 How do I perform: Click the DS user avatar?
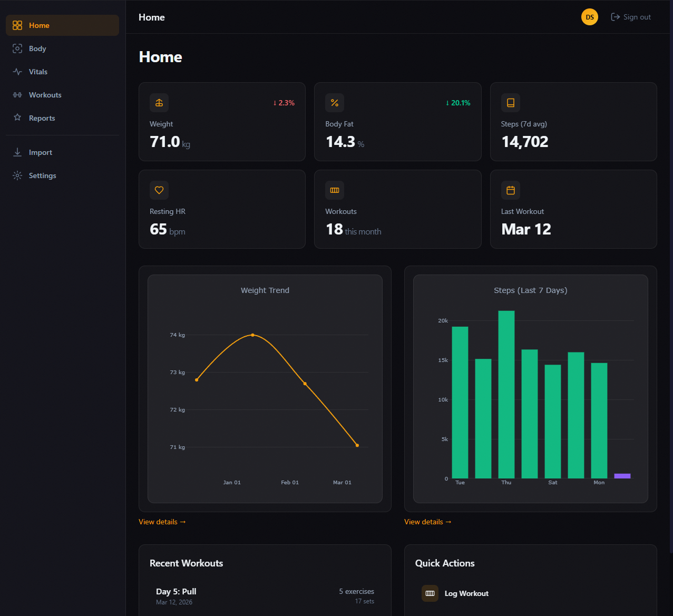point(589,17)
